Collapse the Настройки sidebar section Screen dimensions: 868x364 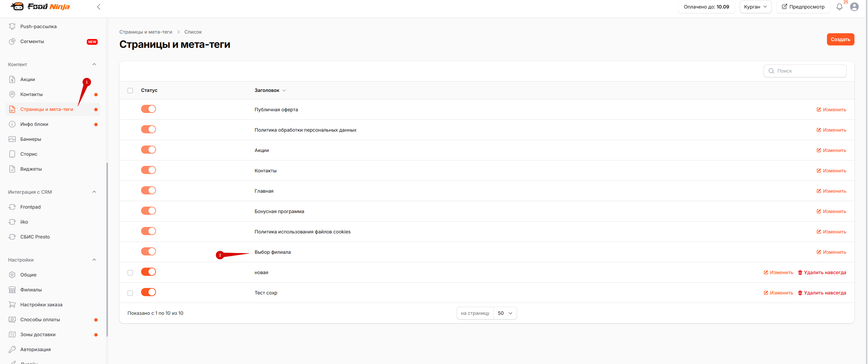pyautogui.click(x=94, y=260)
